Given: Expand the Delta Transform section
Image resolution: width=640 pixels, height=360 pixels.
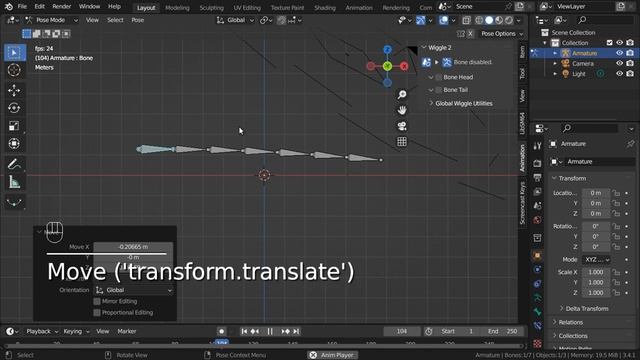Looking at the screenshot, I should 587,309.
